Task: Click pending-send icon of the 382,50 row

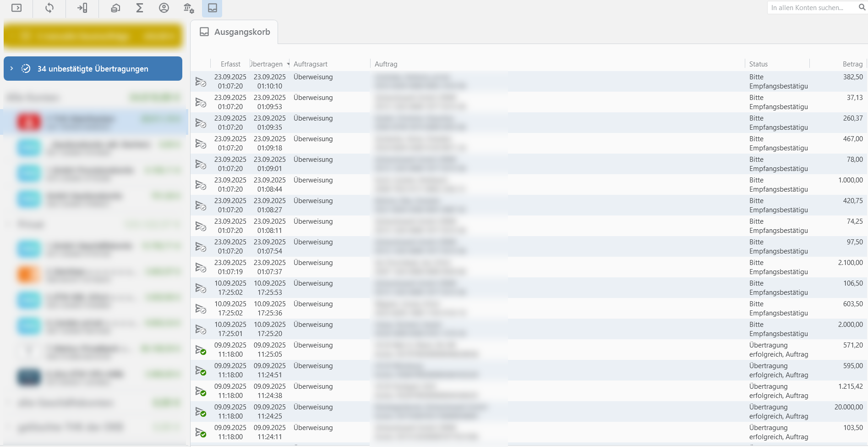Action: 201,82
